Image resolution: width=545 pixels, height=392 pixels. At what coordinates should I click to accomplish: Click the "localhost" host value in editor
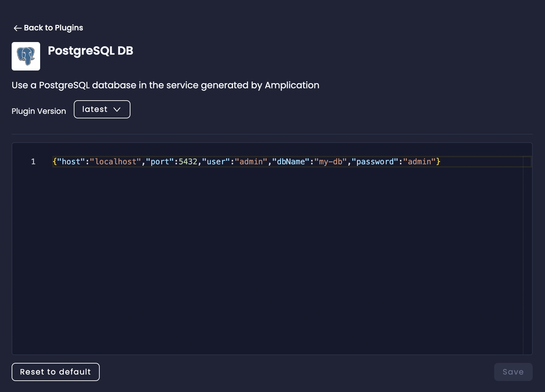[x=115, y=162]
